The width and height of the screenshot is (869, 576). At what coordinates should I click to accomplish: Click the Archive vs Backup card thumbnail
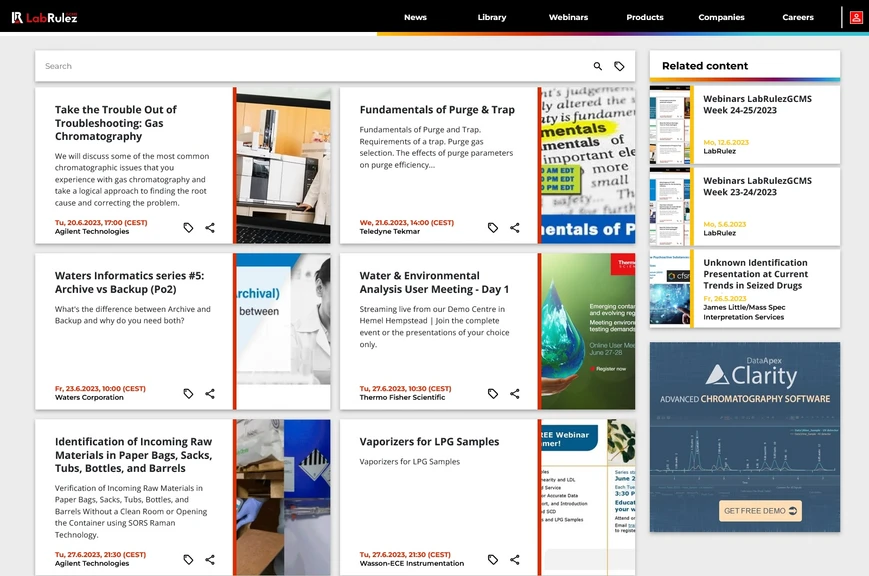283,331
